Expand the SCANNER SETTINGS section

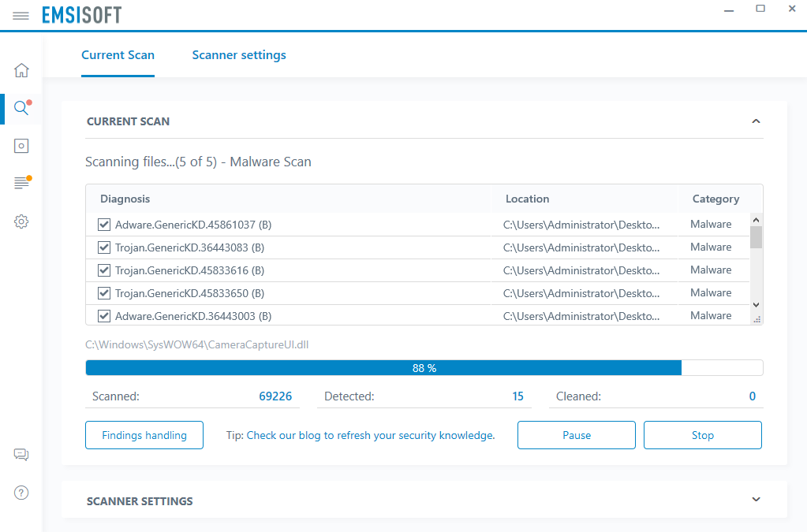tap(756, 500)
